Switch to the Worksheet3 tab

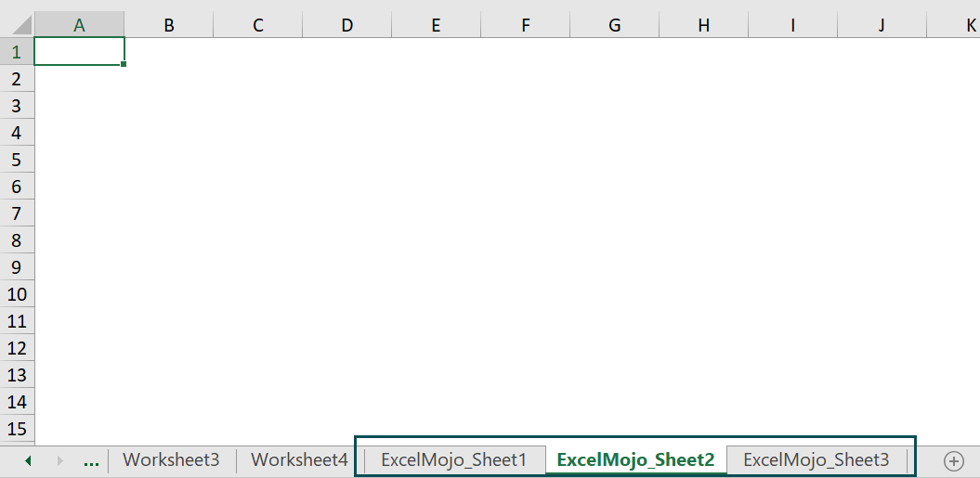[x=171, y=459]
